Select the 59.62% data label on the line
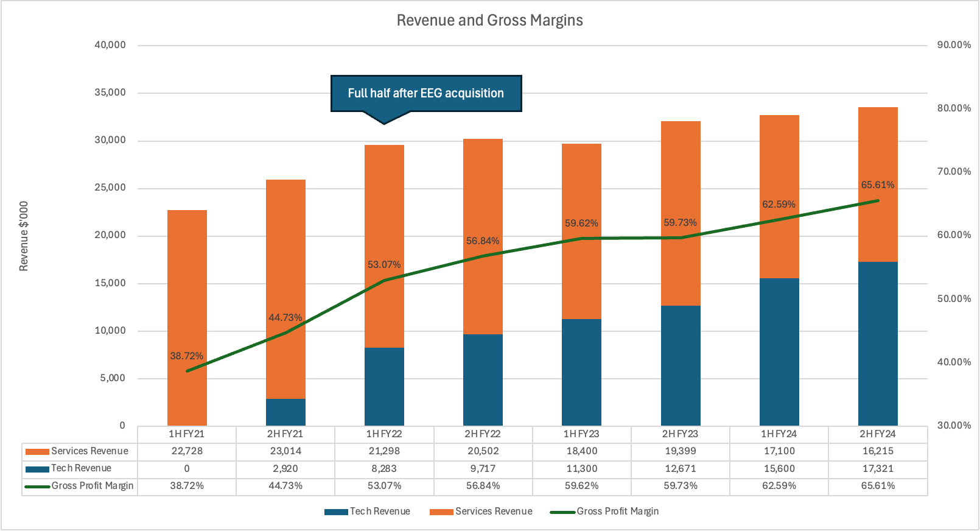Viewport: 980px width, 531px height. click(581, 223)
